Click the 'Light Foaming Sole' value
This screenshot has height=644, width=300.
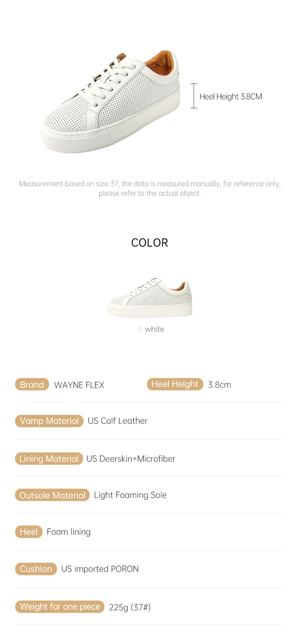130,495
